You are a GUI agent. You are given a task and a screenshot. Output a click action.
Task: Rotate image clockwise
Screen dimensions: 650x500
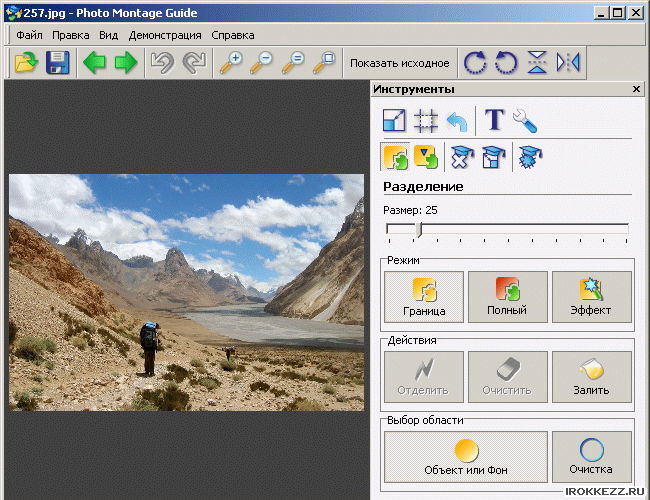click(x=475, y=63)
